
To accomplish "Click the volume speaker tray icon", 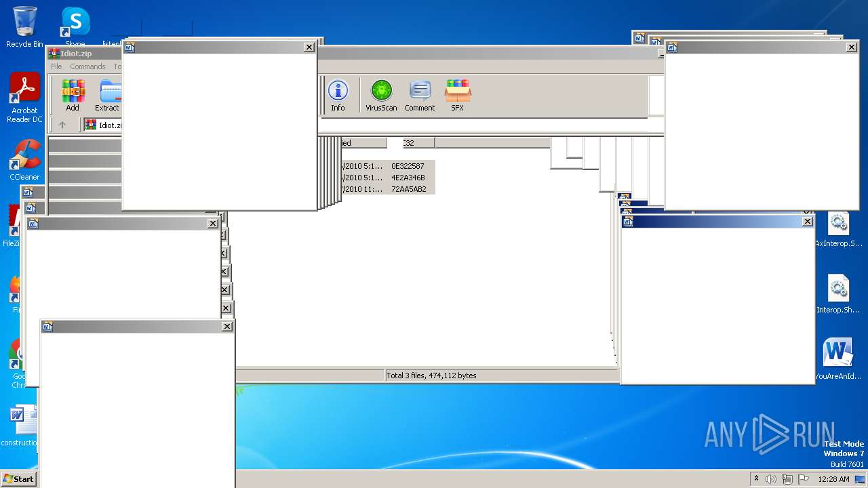I will pos(771,479).
